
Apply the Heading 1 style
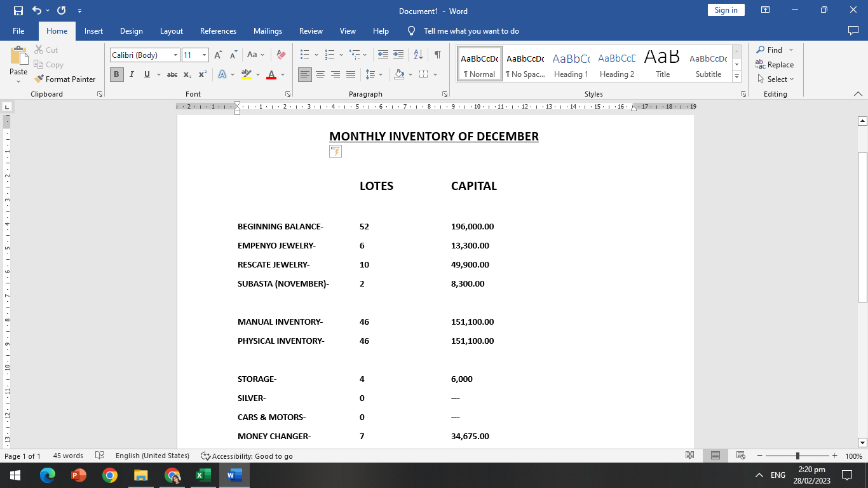pyautogui.click(x=571, y=64)
